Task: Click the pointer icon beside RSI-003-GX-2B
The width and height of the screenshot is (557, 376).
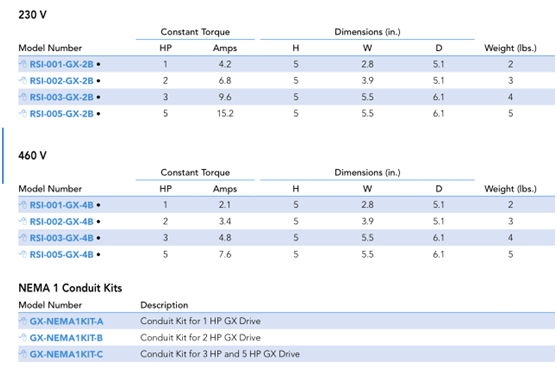Action: pos(23,97)
